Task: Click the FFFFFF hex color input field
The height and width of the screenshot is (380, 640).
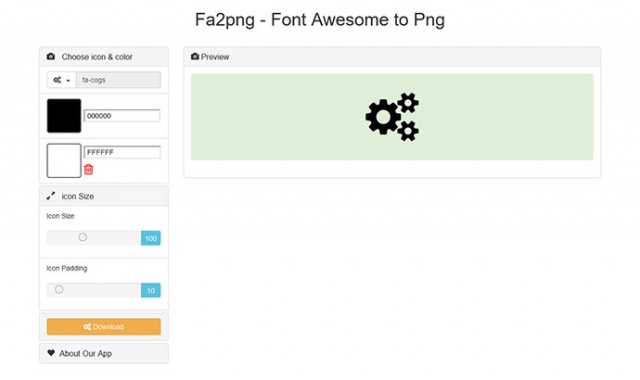Action: click(122, 152)
